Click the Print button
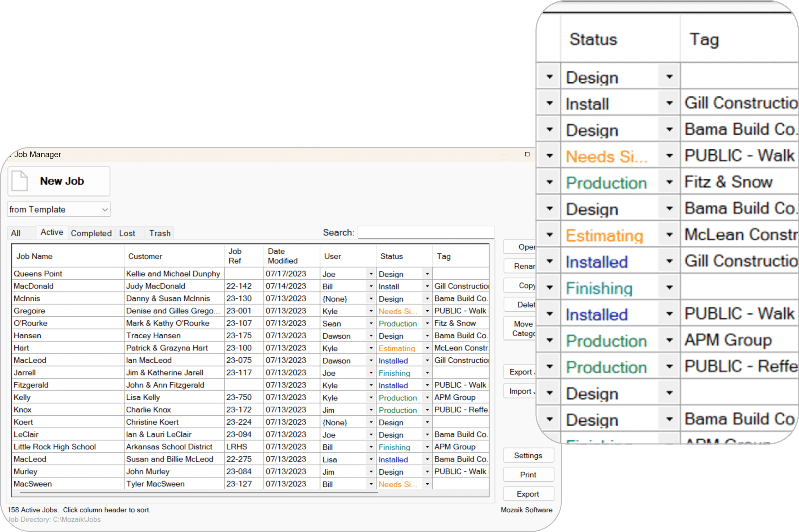This screenshot has height=532, width=799. [528, 475]
